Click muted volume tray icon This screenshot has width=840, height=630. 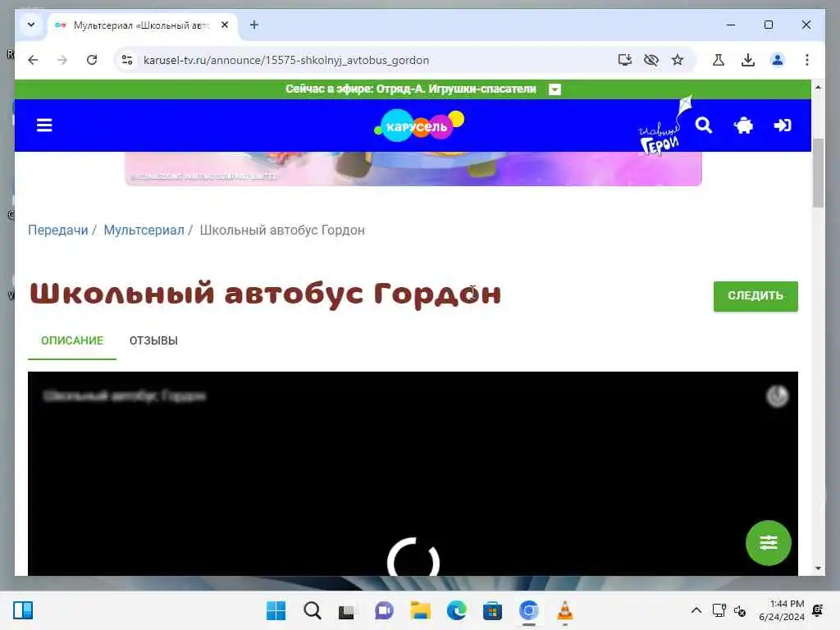pyautogui.click(x=741, y=610)
